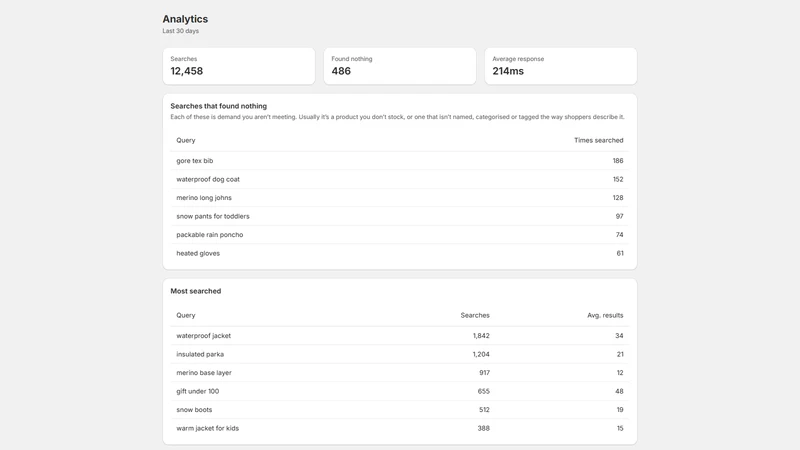Select the 'gore tex bib' query row
Image resolution: width=800 pixels, height=450 pixels.
coord(399,161)
